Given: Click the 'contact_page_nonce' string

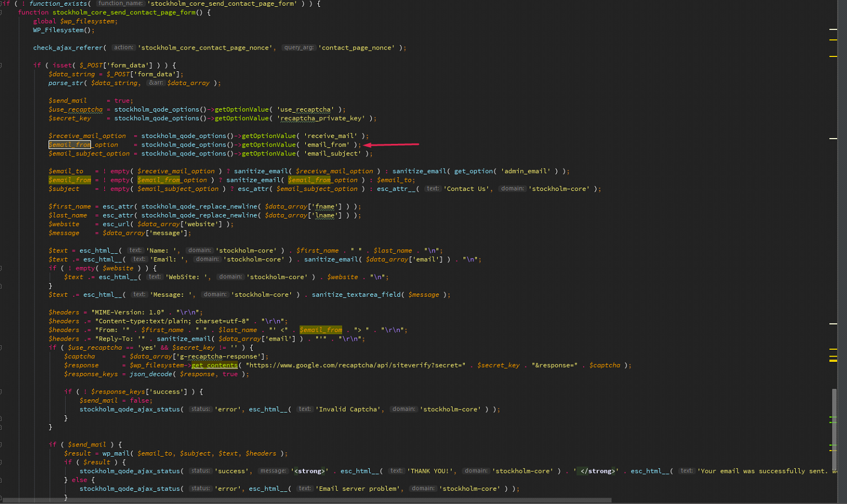Looking at the screenshot, I should pos(356,48).
